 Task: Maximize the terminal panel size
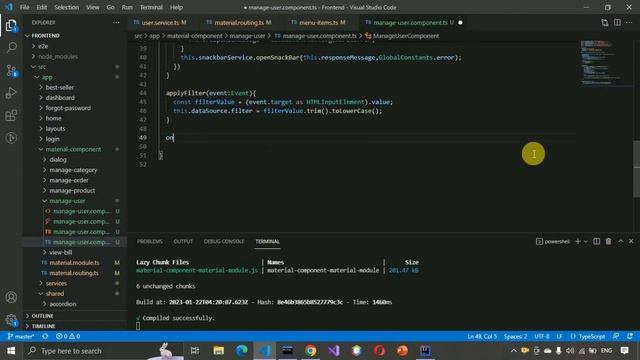(x=620, y=241)
